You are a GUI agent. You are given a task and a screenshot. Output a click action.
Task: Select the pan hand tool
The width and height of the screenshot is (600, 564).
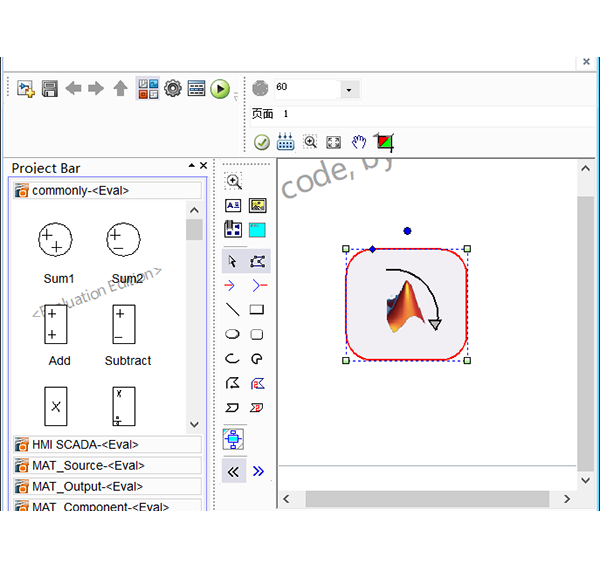pyautogui.click(x=359, y=142)
